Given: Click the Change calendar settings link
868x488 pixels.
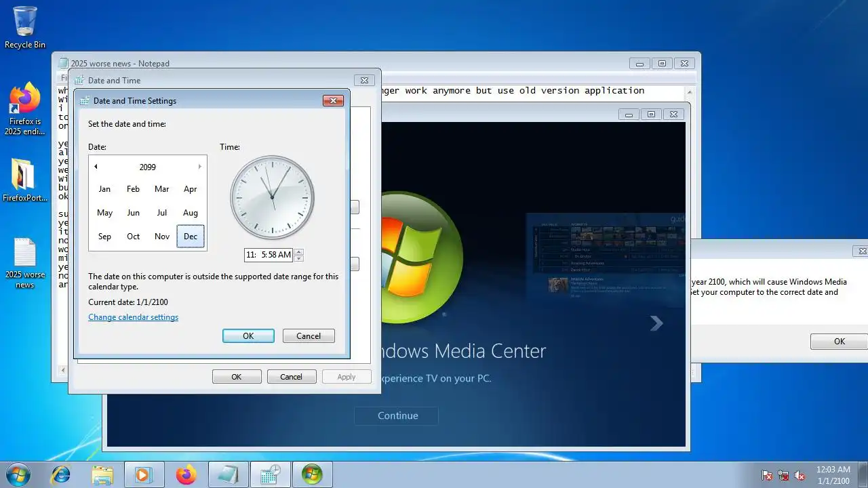Looking at the screenshot, I should (x=134, y=317).
